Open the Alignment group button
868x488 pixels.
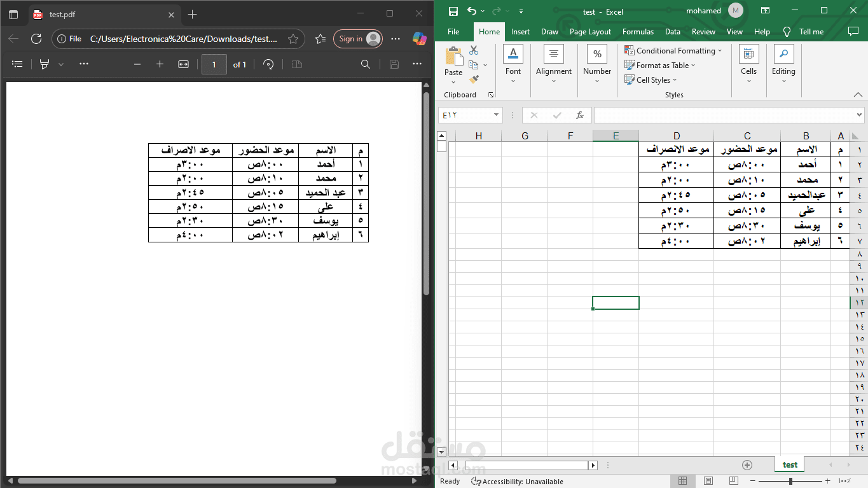click(554, 63)
